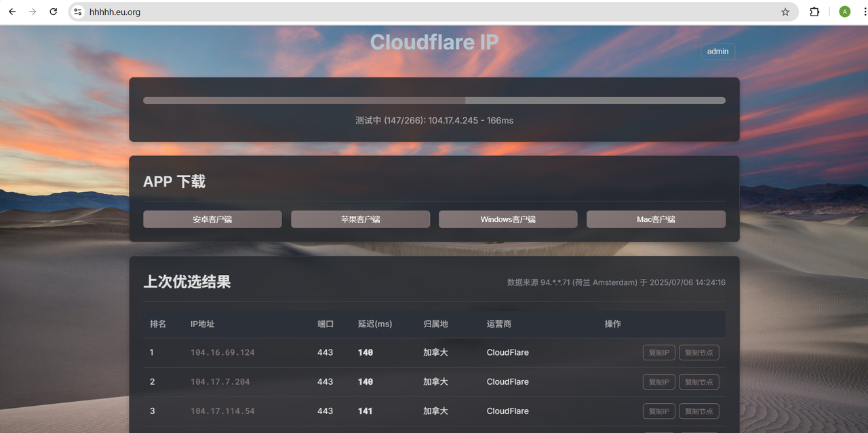Select the 归属地 column header
The height and width of the screenshot is (433, 868).
point(435,324)
